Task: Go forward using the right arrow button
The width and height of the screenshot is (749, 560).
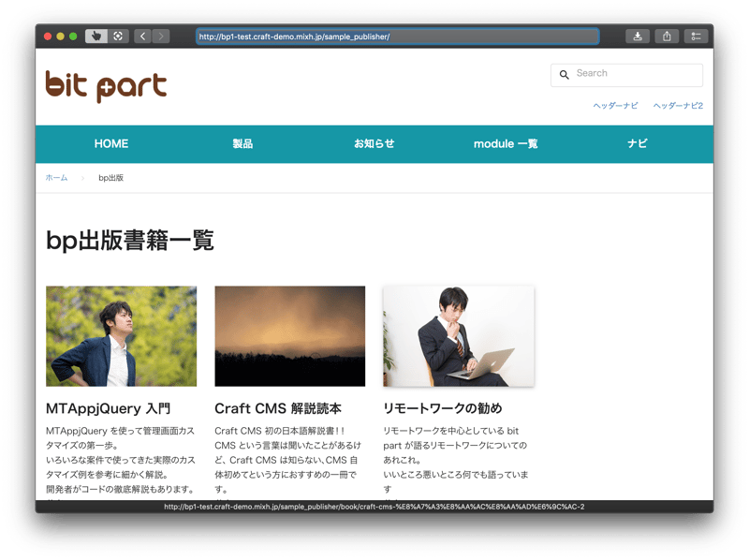Action: (x=161, y=37)
